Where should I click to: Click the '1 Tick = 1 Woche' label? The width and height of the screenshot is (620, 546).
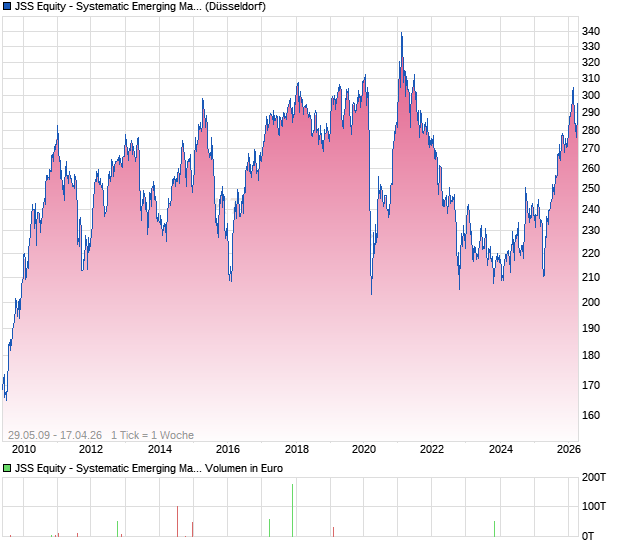152,435
